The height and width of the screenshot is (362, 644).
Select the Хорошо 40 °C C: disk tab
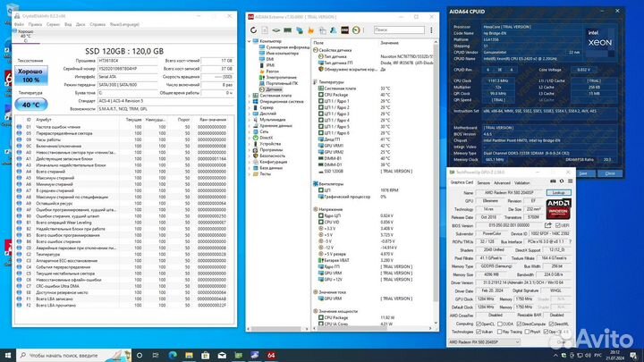point(25,36)
